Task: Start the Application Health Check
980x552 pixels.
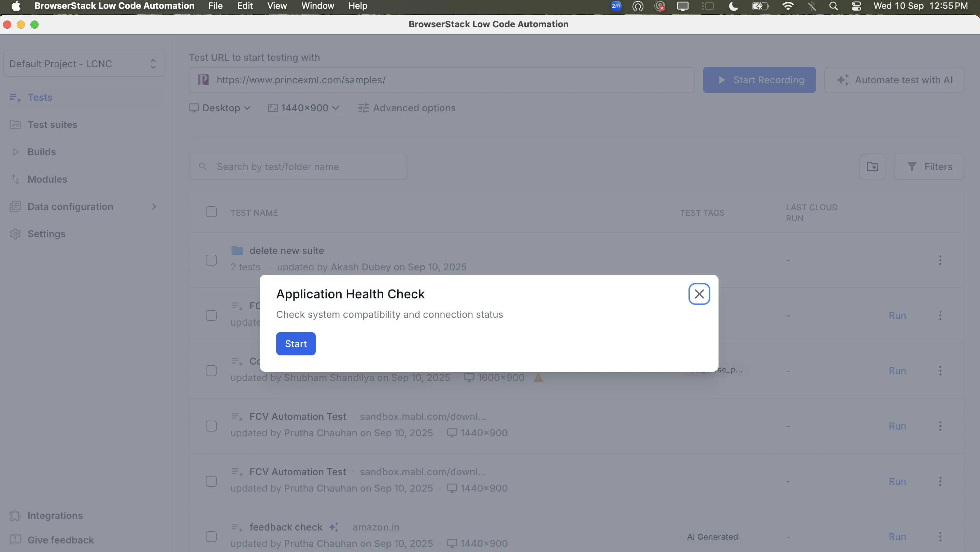Action: [x=296, y=343]
